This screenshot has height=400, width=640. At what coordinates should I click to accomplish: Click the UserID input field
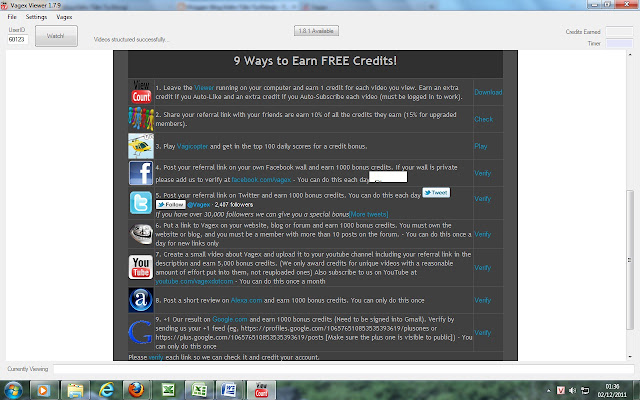18,39
